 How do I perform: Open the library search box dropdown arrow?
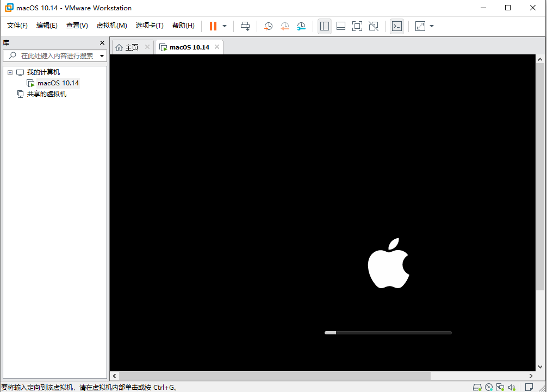pos(102,56)
